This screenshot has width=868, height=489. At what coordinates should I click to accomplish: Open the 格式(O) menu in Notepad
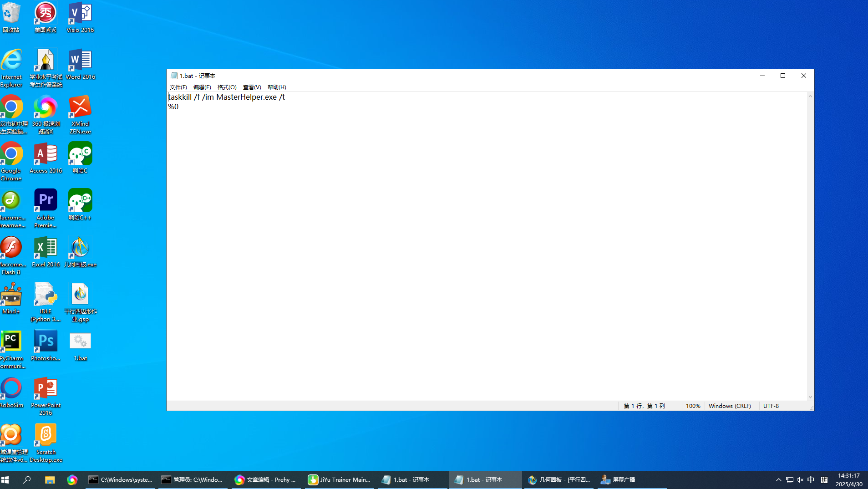tap(227, 87)
